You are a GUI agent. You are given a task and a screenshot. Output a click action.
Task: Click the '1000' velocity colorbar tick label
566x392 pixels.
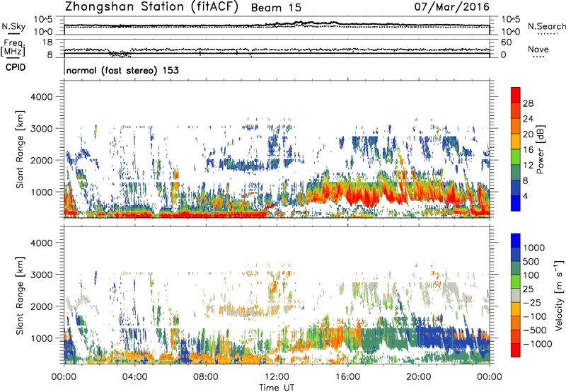coord(534,248)
